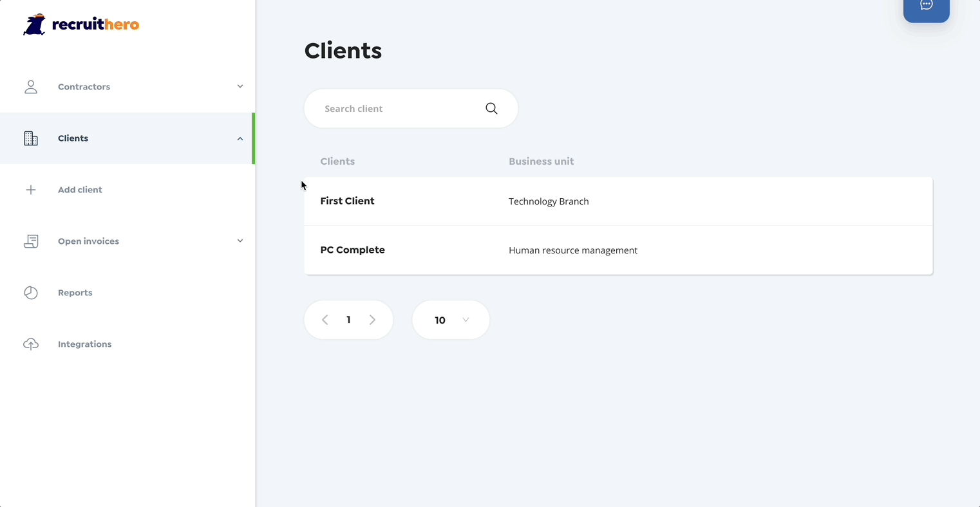980x507 pixels.
Task: Click the magnifying glass search icon
Action: tap(491, 109)
